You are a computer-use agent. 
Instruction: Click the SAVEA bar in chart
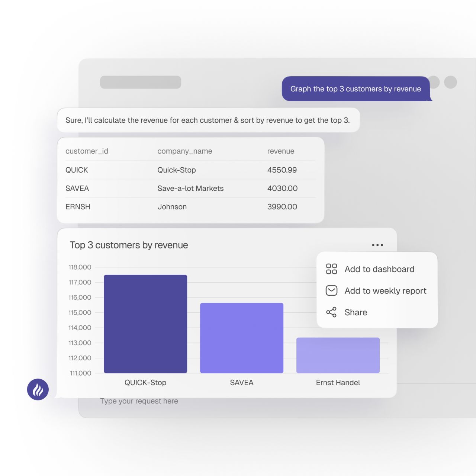[242, 338]
